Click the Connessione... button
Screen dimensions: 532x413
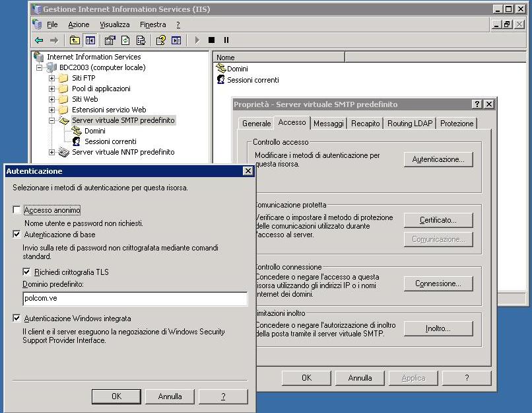click(438, 283)
